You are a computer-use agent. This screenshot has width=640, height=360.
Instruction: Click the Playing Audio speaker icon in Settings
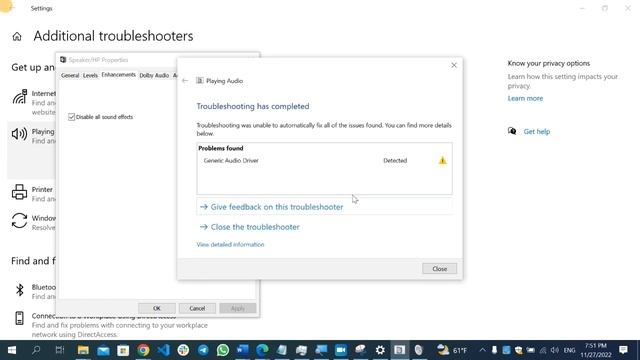click(x=19, y=134)
